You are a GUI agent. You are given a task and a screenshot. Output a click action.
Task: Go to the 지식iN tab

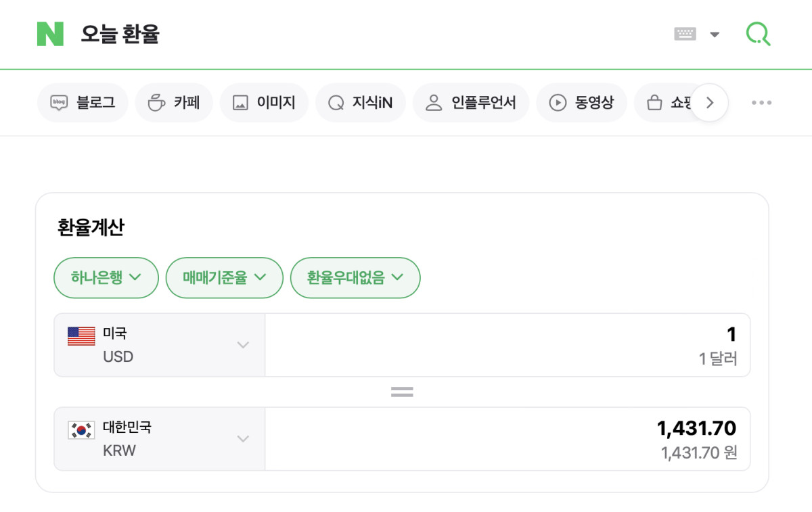(x=360, y=103)
